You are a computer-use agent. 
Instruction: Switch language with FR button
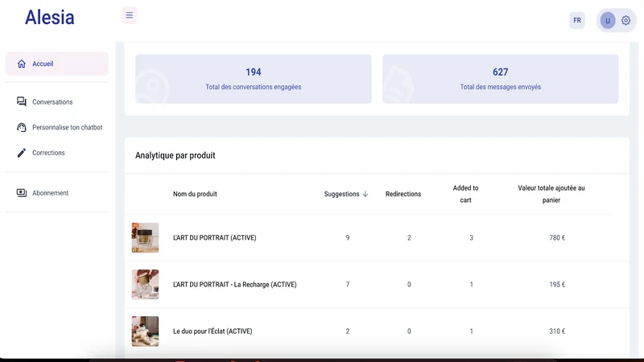577,20
